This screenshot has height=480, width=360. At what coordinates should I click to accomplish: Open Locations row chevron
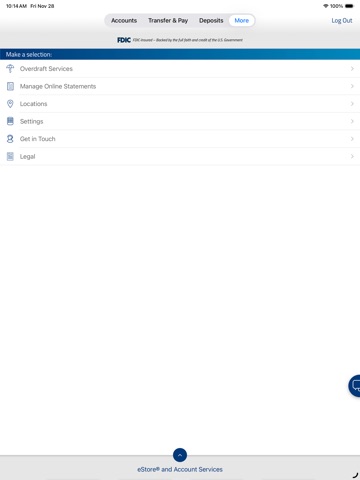pos(352,104)
